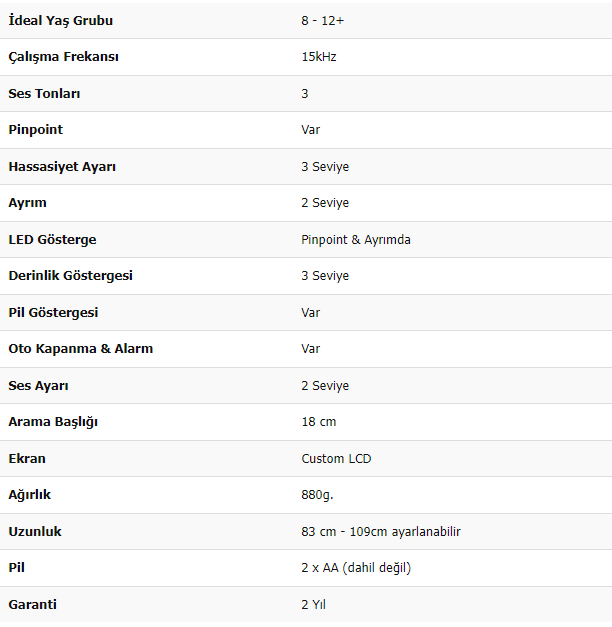Click the "Pil Göstergesi" row label
Viewport: 612px width, 627px height.
(x=53, y=312)
